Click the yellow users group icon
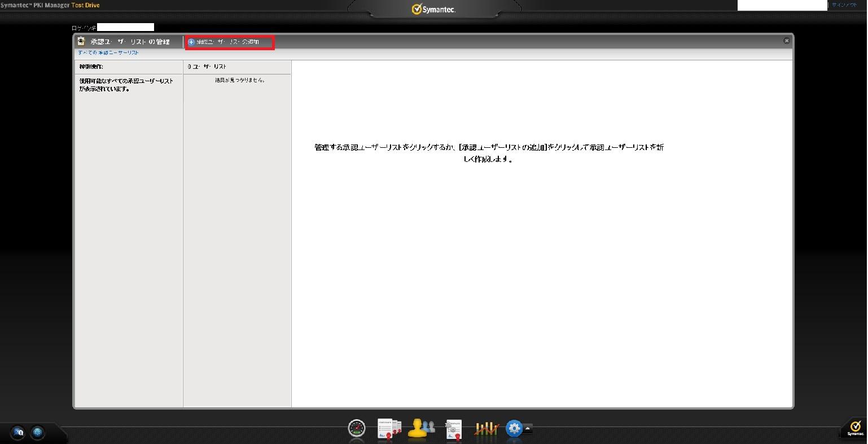The image size is (868, 444). point(421,429)
